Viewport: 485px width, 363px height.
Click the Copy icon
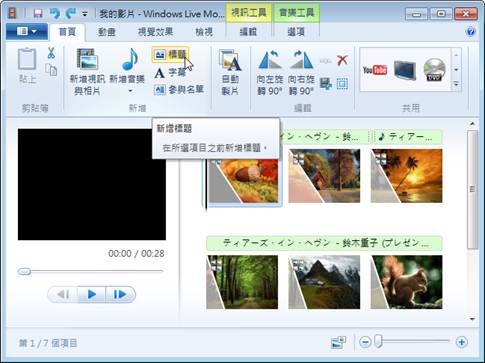point(51,70)
